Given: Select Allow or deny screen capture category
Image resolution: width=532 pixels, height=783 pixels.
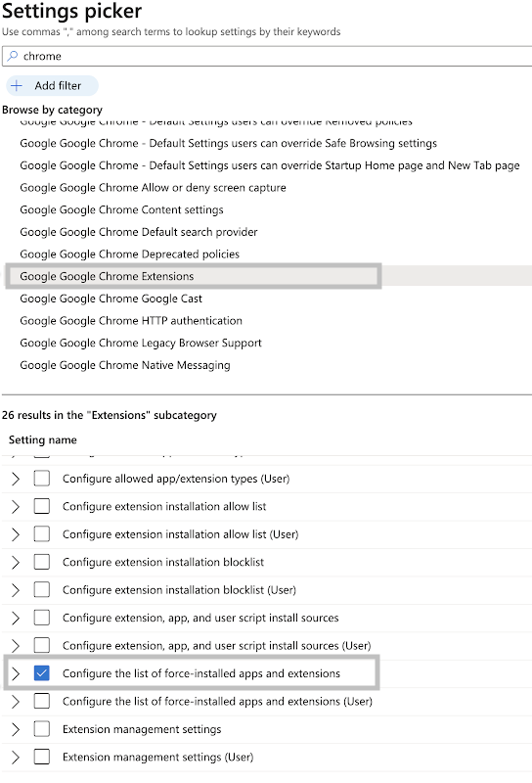Looking at the screenshot, I should pyautogui.click(x=153, y=188).
